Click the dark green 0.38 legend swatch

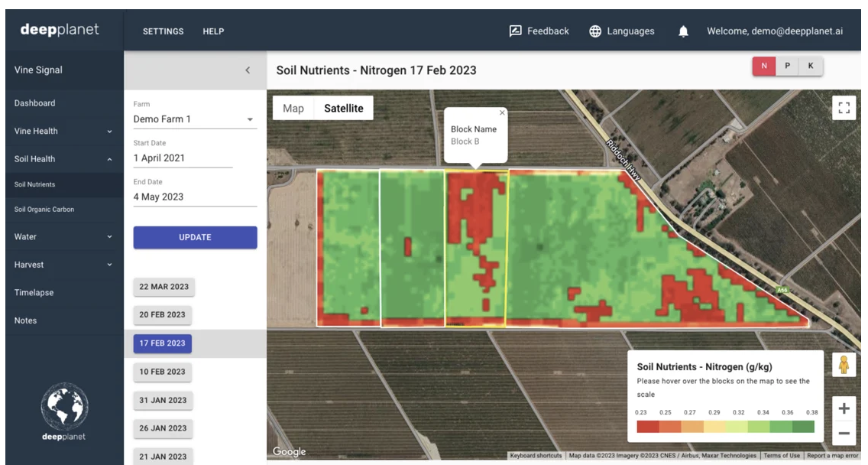pyautogui.click(x=803, y=427)
